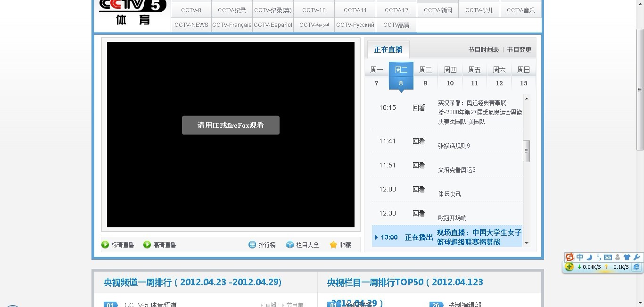Viewport: 644px width, 307px height.
Task: Open the 10:15 奥运经典赛事展播 program
Action: pos(480,112)
